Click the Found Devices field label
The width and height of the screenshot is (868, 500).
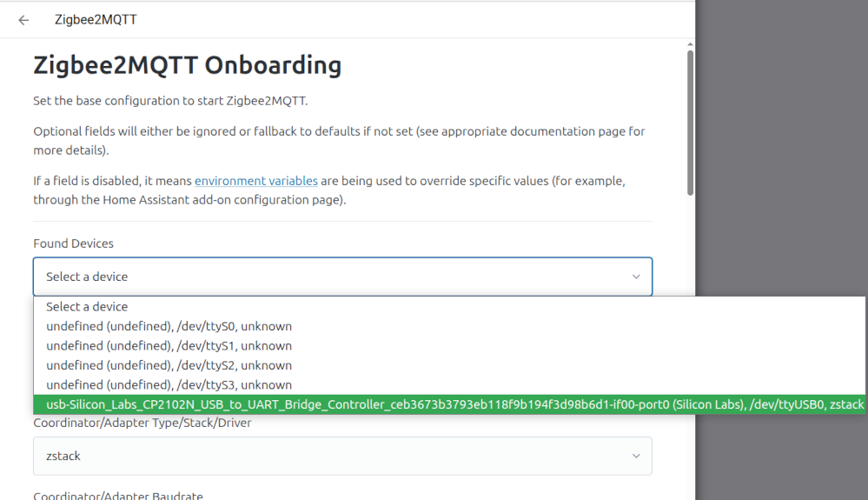73,243
